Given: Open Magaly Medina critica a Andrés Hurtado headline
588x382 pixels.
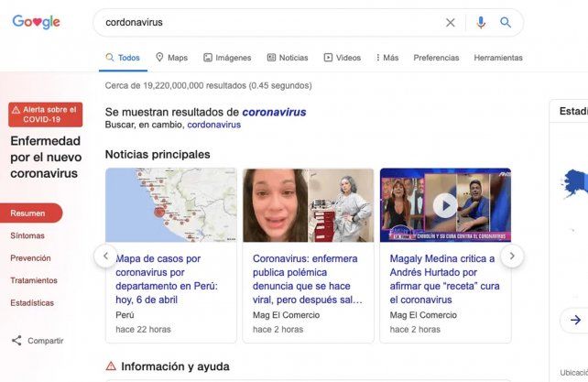Looking at the screenshot, I should pos(444,279).
